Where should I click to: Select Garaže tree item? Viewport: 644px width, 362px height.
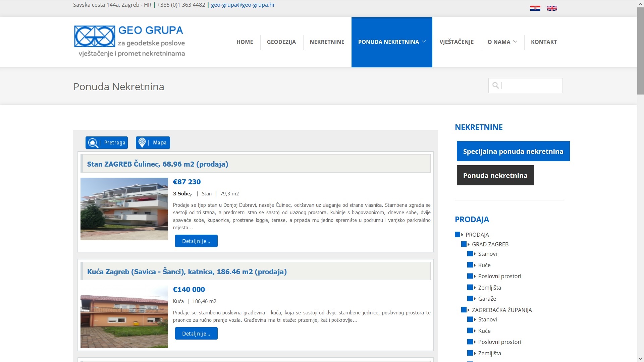[x=487, y=299]
